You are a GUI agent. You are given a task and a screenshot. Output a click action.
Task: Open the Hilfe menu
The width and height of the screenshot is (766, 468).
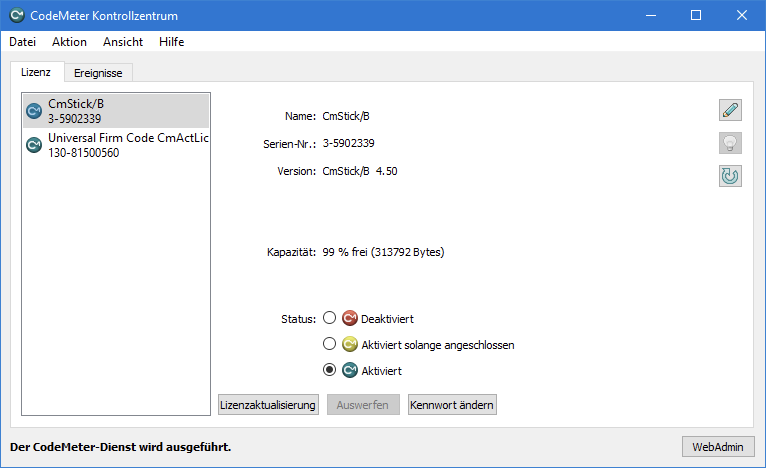(171, 42)
